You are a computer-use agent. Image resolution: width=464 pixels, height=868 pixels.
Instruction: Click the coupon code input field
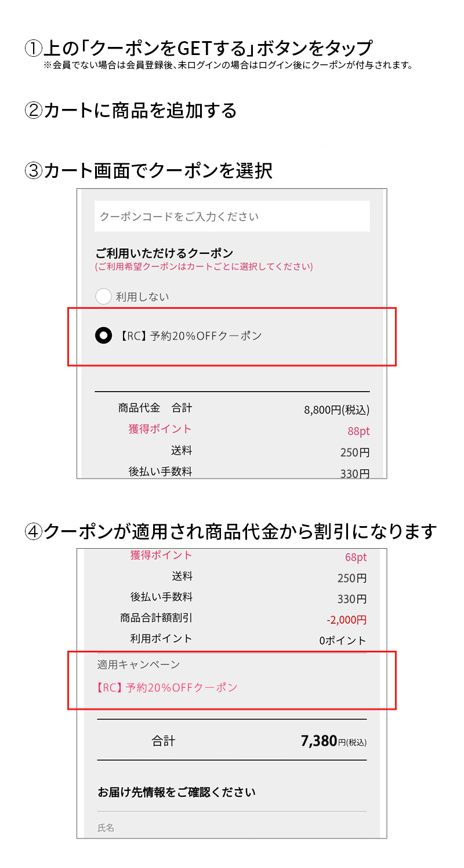(x=232, y=217)
